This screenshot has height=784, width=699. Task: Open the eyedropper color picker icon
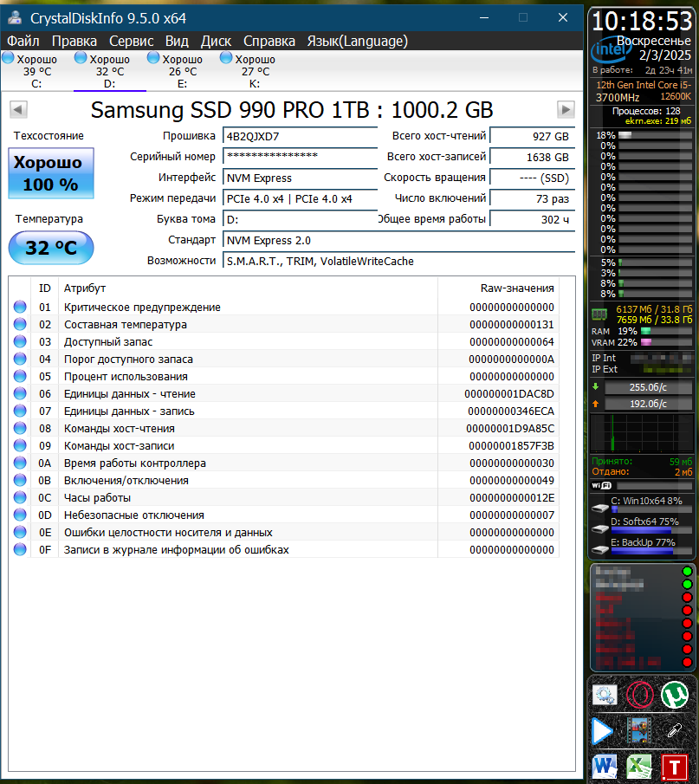click(675, 730)
